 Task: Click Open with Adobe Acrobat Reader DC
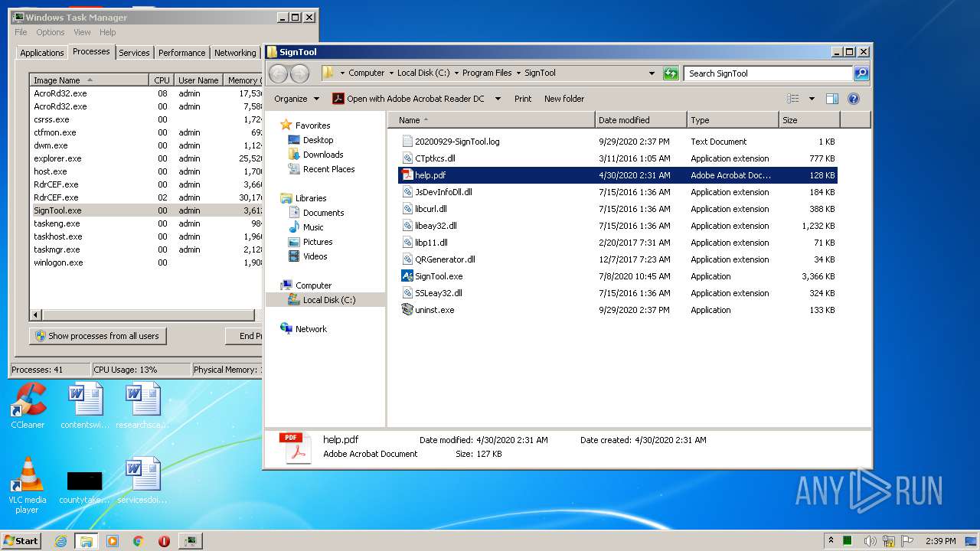pyautogui.click(x=408, y=99)
